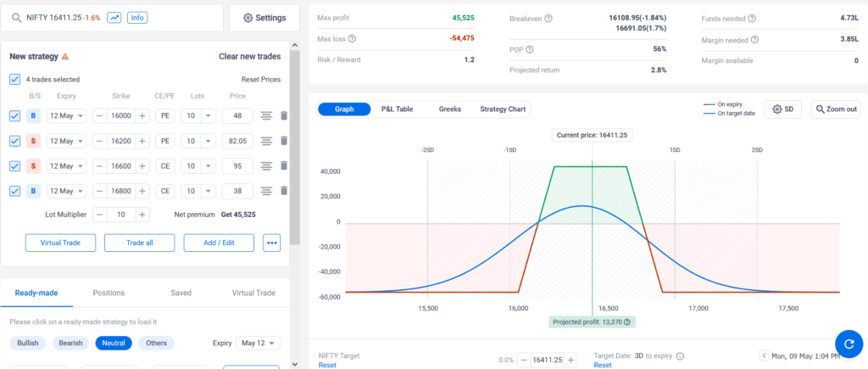
Task: Open the Settings button
Action: (264, 19)
